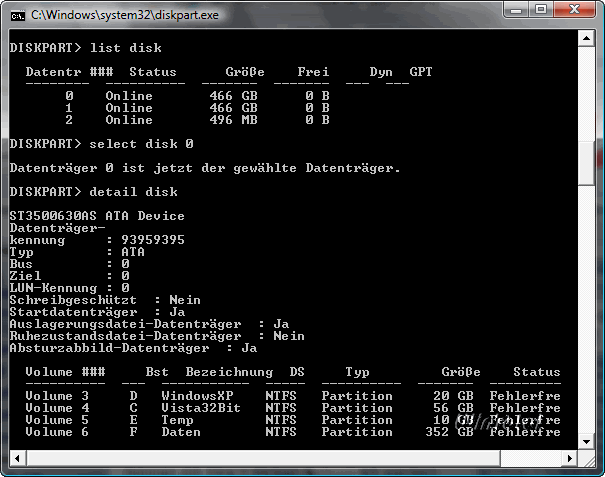This screenshot has width=605, height=477.
Task: Click the horizontal scrollbar left arrow
Action: pyautogui.click(x=17, y=458)
